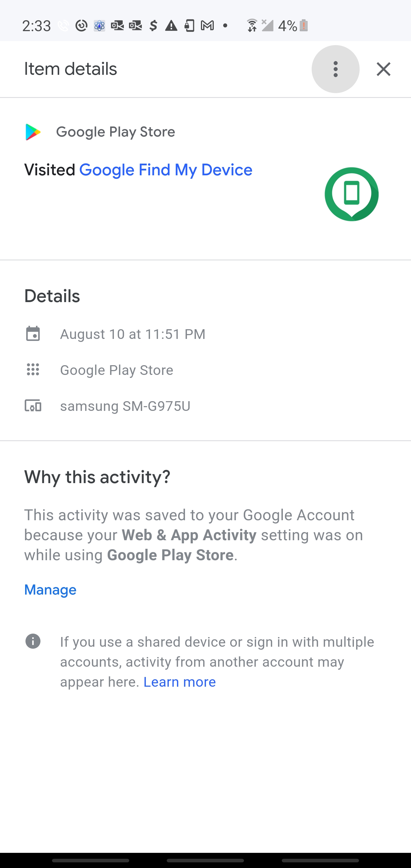Tap the Google Play Store triangle logo
The height and width of the screenshot is (868, 411).
point(33,132)
